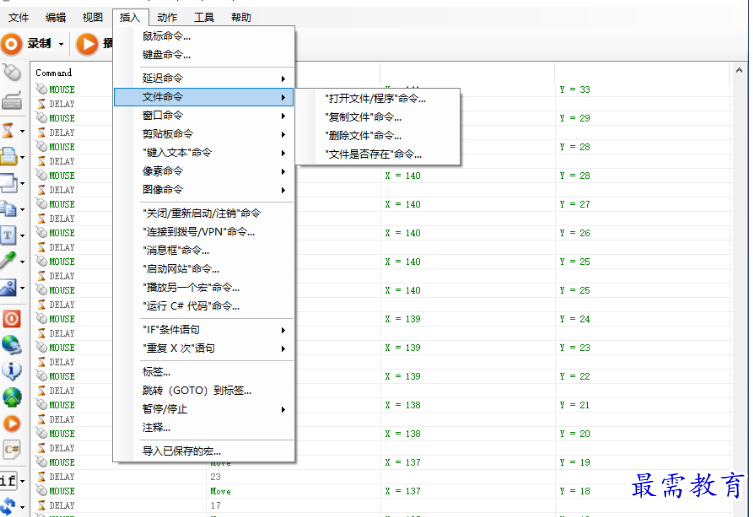
Task: Open the 文件 menu
Action: (x=19, y=18)
